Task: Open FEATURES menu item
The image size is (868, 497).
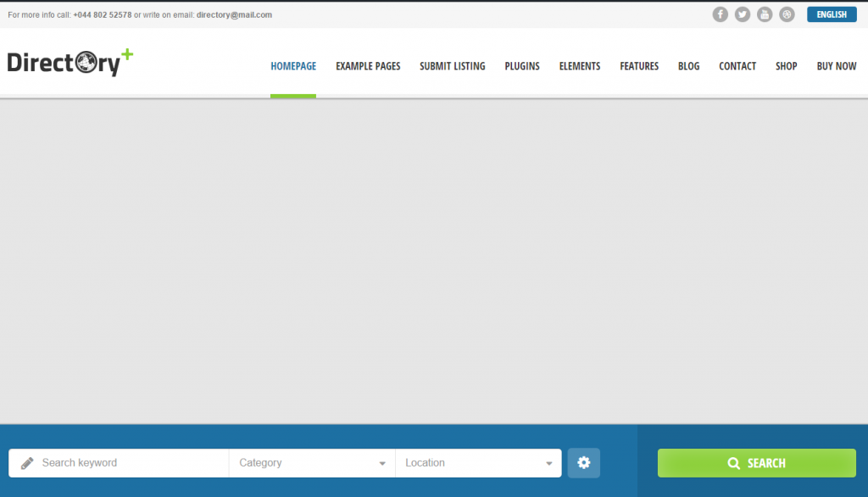Action: click(639, 66)
